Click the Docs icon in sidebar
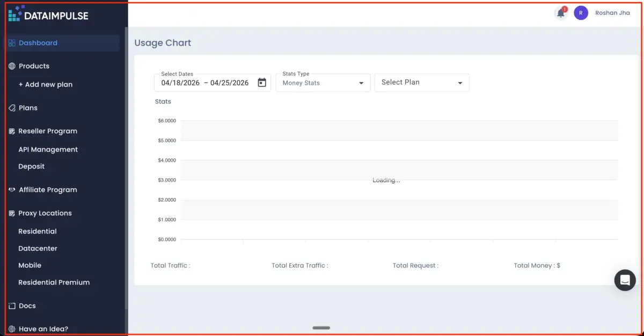Image resolution: width=644 pixels, height=336 pixels. pos(12,306)
